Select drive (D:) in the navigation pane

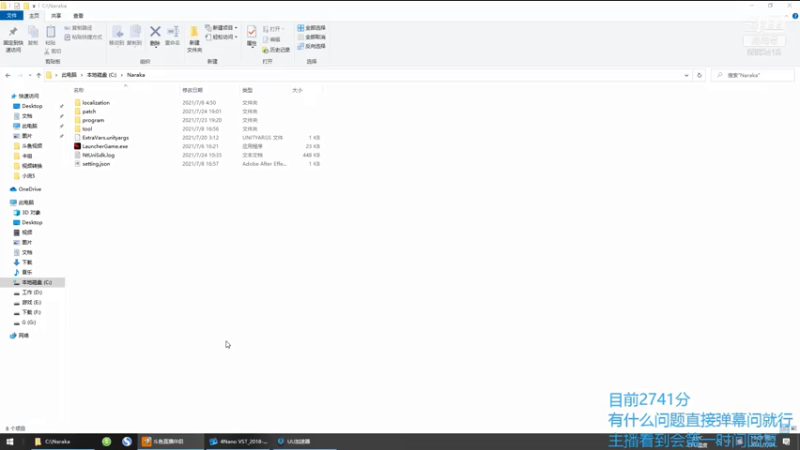pyautogui.click(x=32, y=292)
